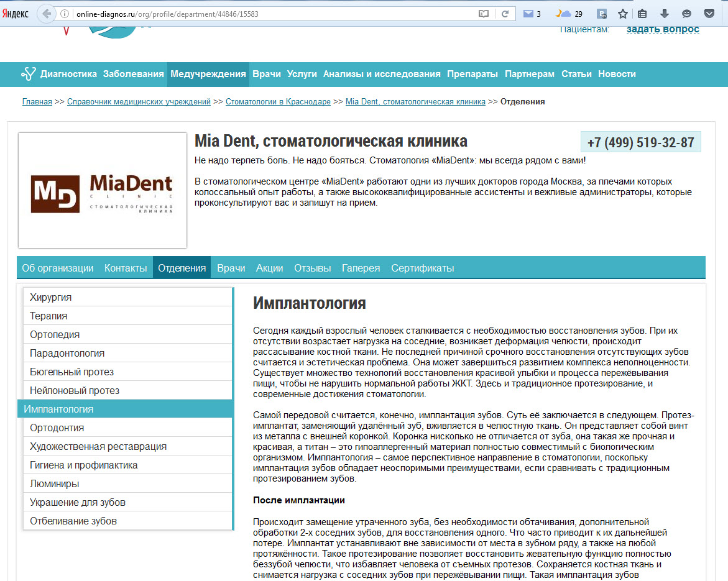Switch to Отделения tab
Screen dimensions: 728x581
182,268
